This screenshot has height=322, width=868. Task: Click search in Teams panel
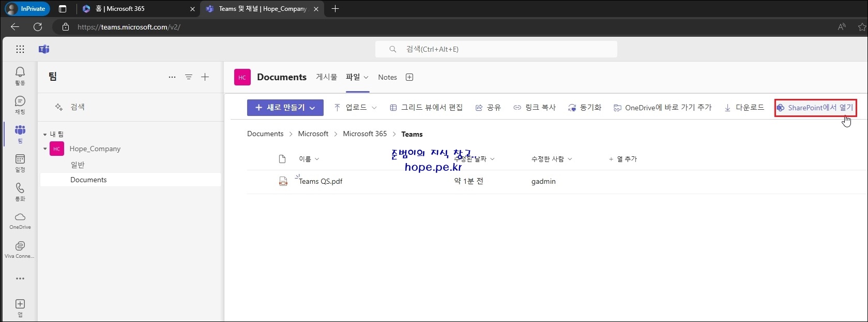78,107
